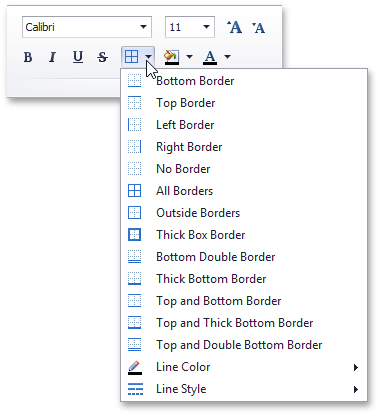Open the Line Color submenu
This screenshot has height=417, width=381.
coord(244,367)
